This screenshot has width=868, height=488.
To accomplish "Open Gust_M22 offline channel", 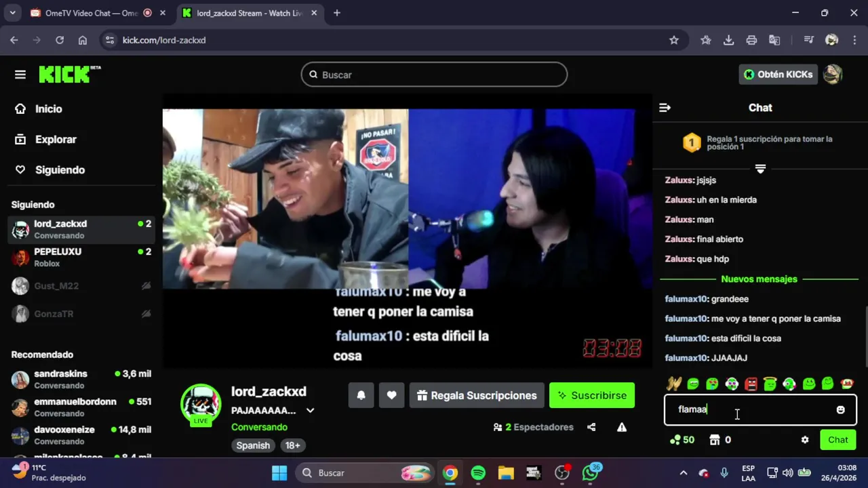I will click(x=81, y=286).
